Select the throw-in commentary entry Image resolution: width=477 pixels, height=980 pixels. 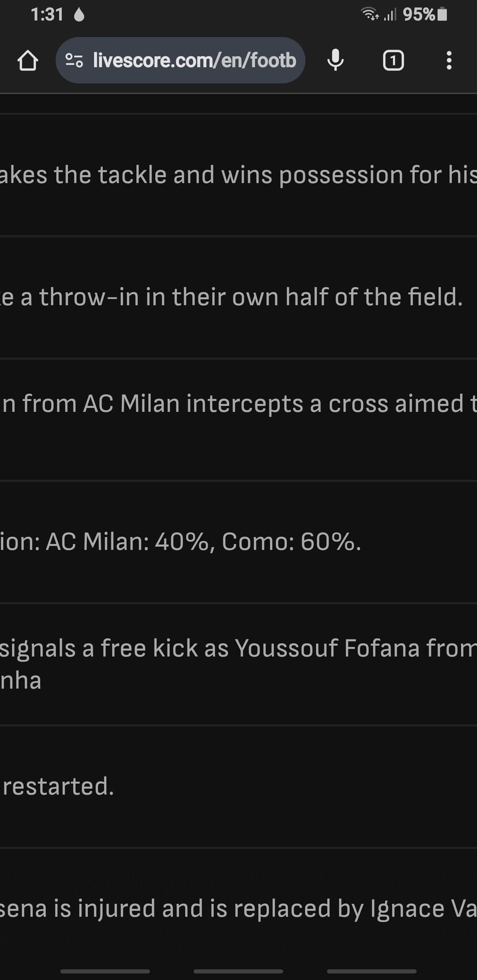coord(238,297)
